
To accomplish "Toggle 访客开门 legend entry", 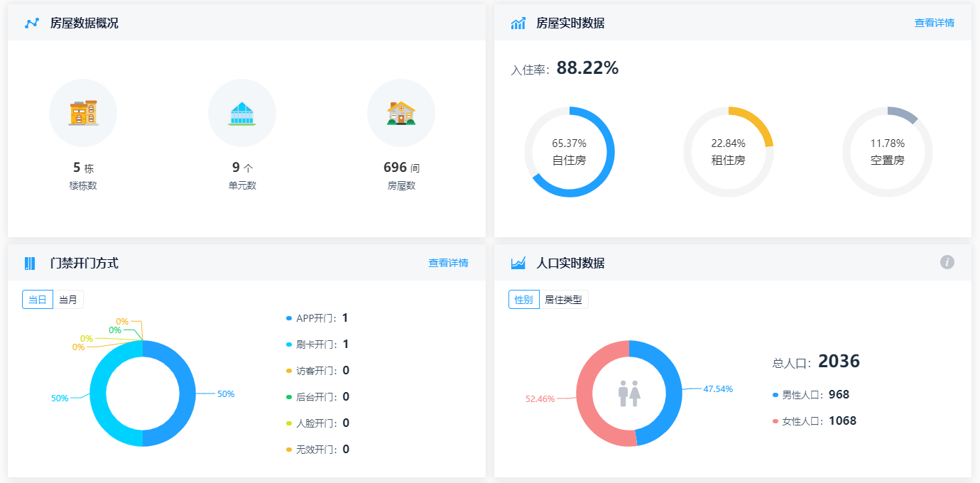I will [x=317, y=371].
